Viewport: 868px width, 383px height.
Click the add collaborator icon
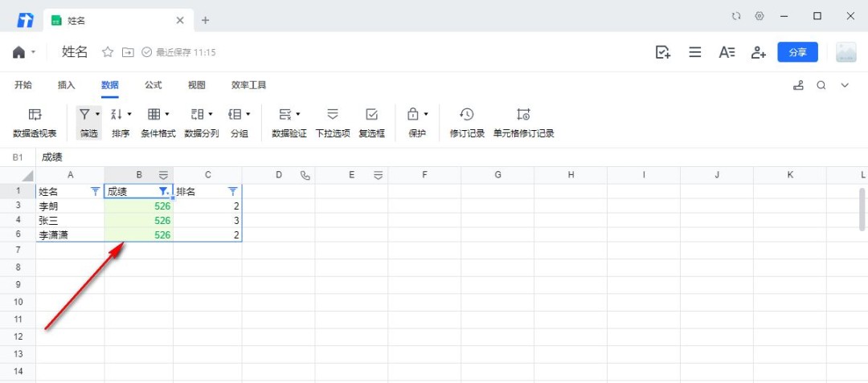coord(759,52)
